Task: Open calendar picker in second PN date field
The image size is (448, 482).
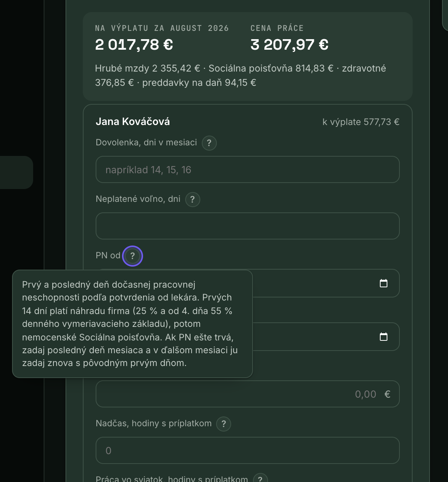Action: [384, 337]
